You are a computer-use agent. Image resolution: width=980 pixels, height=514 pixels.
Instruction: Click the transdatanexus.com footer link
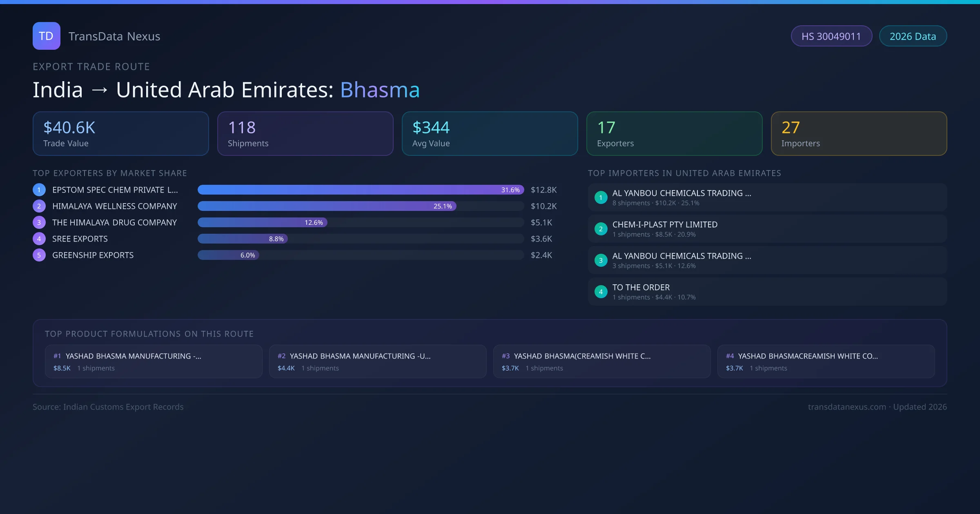point(846,407)
